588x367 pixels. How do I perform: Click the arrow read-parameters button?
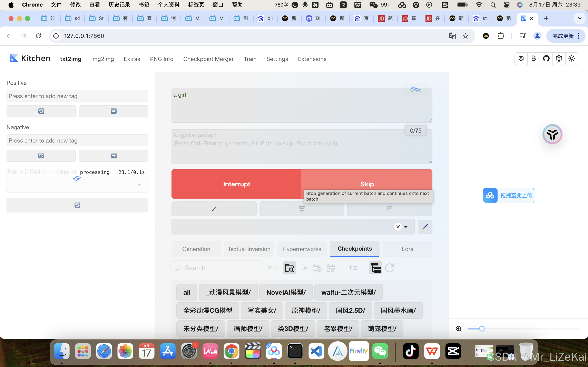214,209
